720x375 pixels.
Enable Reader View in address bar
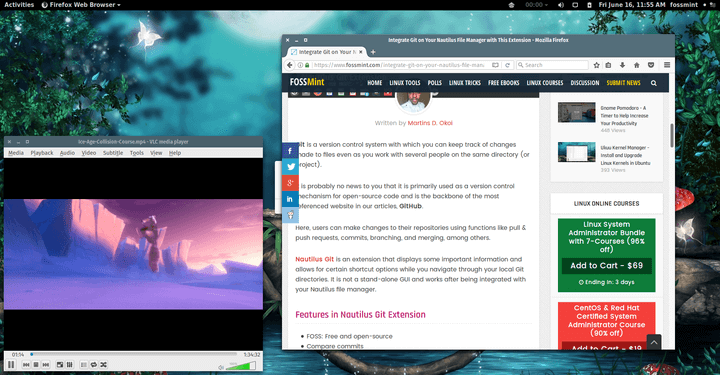pos(495,65)
